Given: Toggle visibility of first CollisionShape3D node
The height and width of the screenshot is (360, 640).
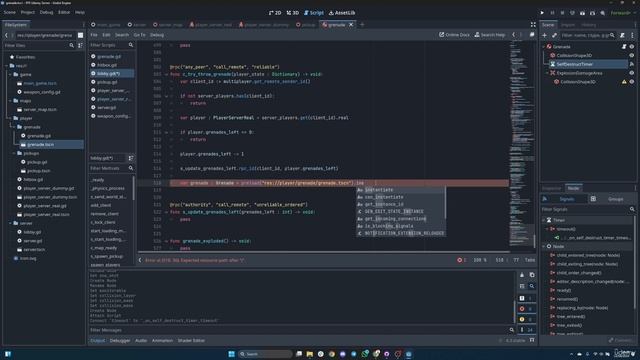Looking at the screenshot, I should click(x=632, y=55).
